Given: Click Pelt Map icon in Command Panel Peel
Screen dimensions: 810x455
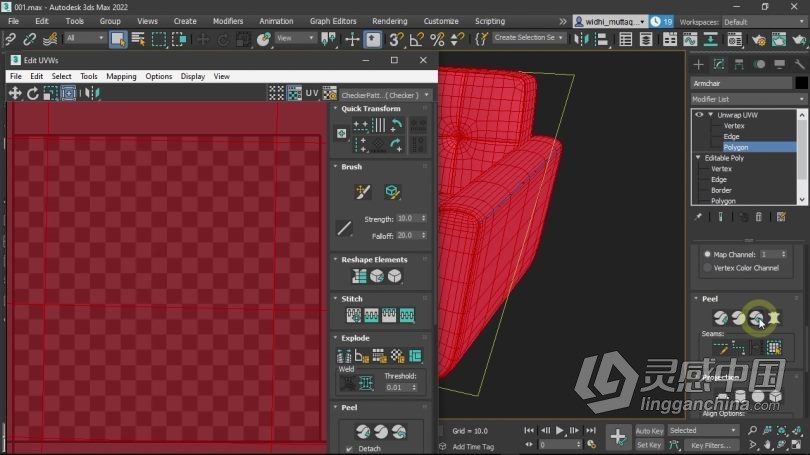Looking at the screenshot, I should (774, 318).
